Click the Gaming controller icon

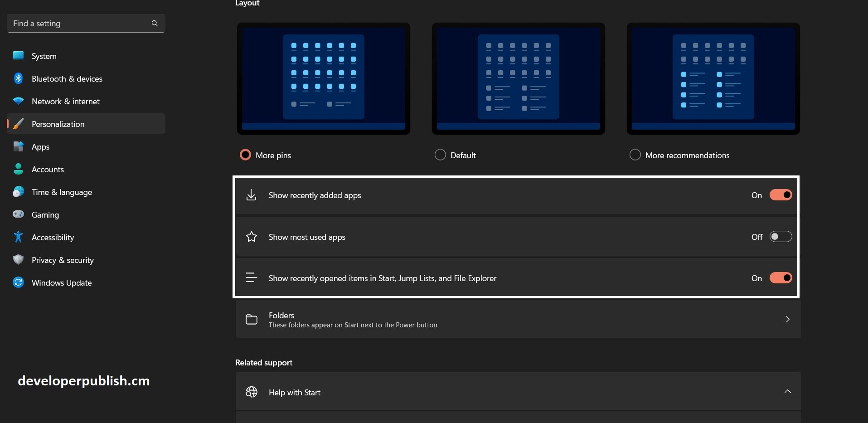[x=18, y=214]
